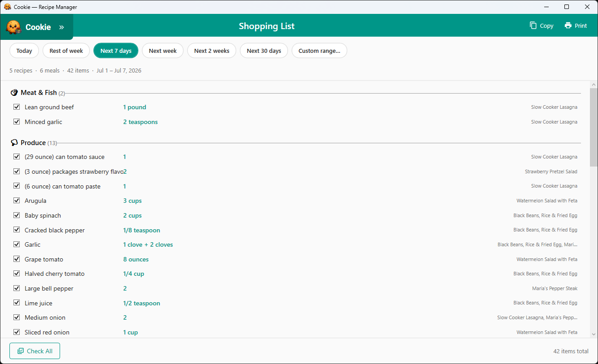Uncheck Lean ground beef
The width and height of the screenshot is (598, 364).
17,107
